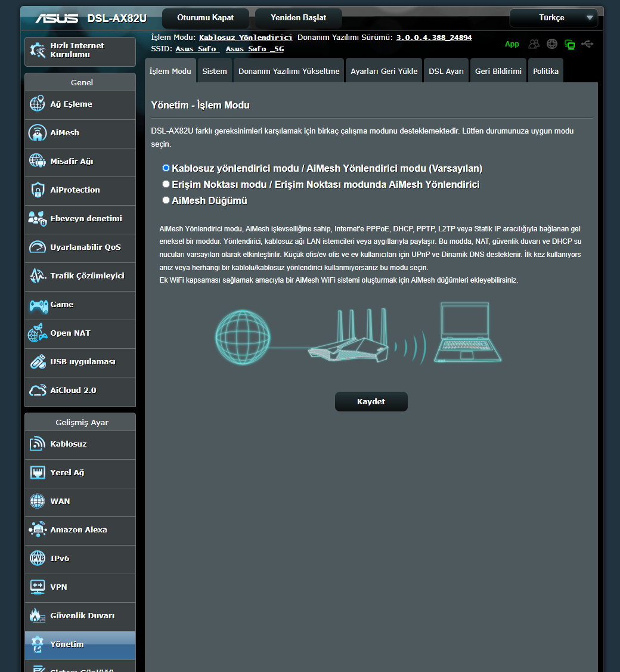Open the Politika tab

click(546, 71)
